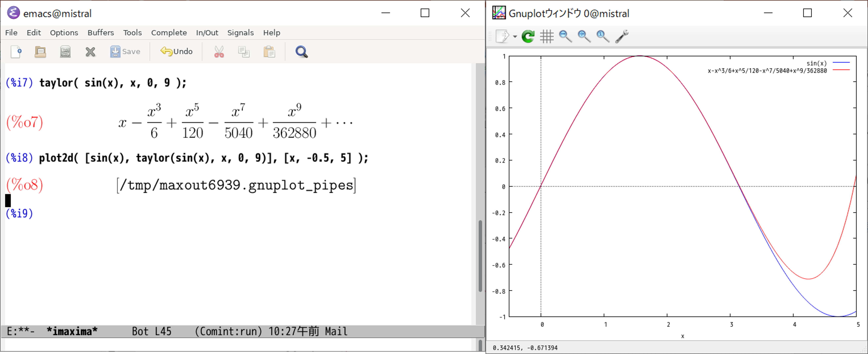Open the Complete menu
The width and height of the screenshot is (868, 354).
tap(169, 33)
